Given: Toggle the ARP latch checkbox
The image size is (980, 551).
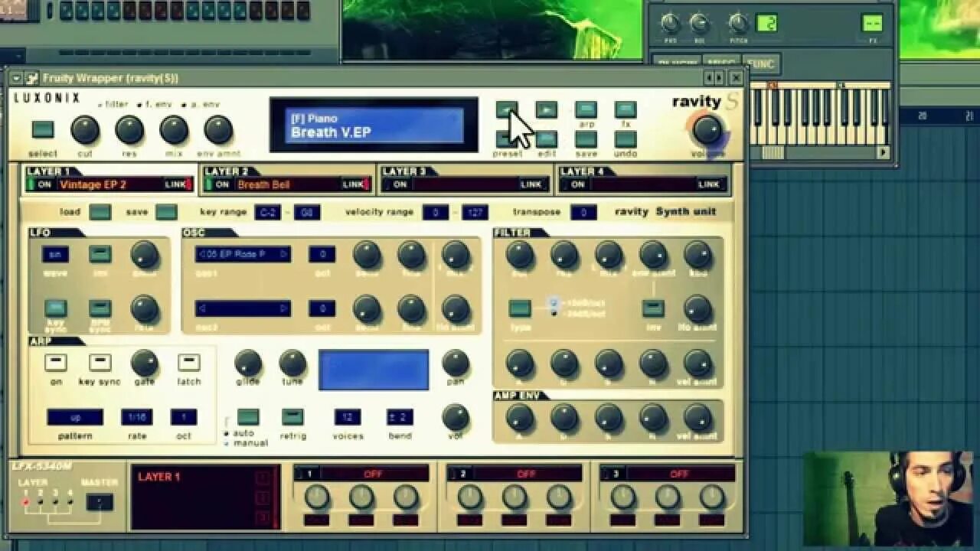Looking at the screenshot, I should pyautogui.click(x=188, y=362).
